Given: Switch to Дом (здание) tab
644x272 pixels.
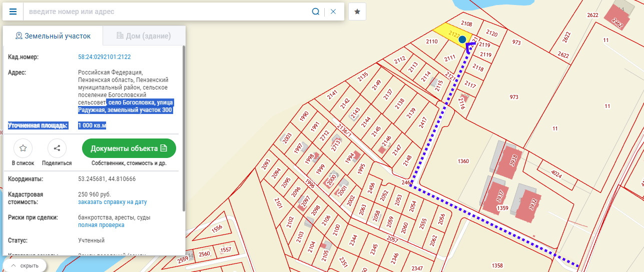Looking at the screenshot, I should coord(144,36).
